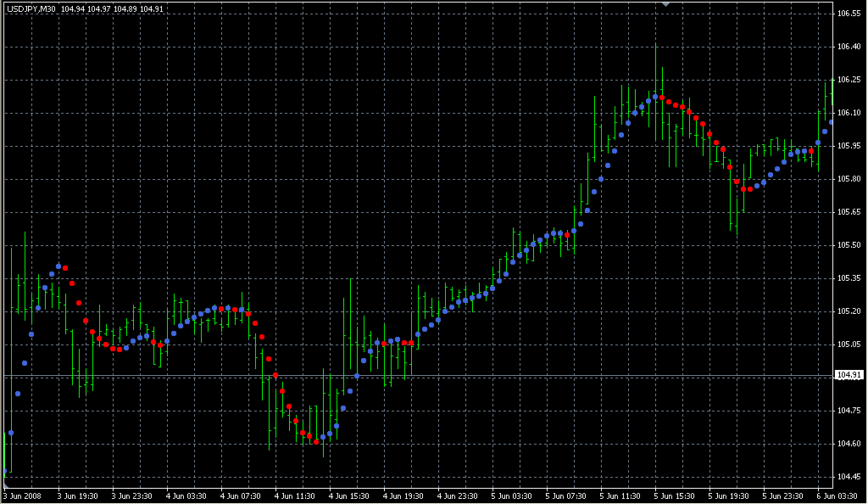Click the 4 Jun 07:30 time label

coord(242,496)
